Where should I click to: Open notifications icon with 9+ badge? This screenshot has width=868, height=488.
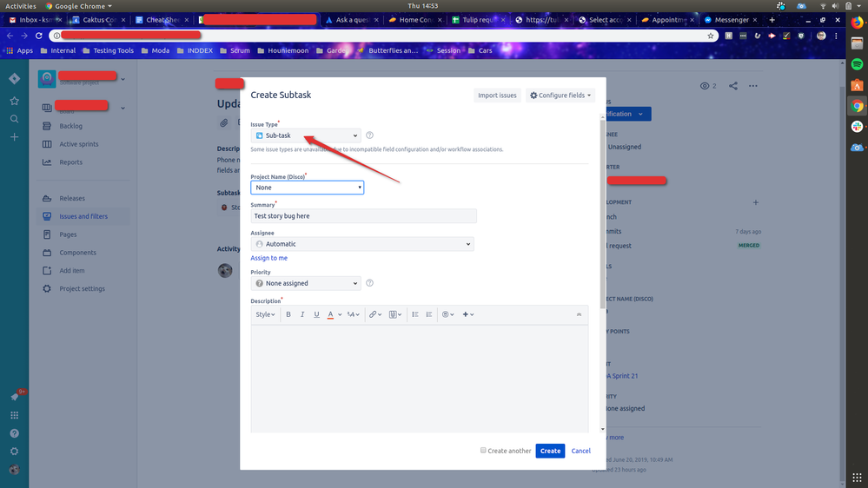(x=16, y=396)
